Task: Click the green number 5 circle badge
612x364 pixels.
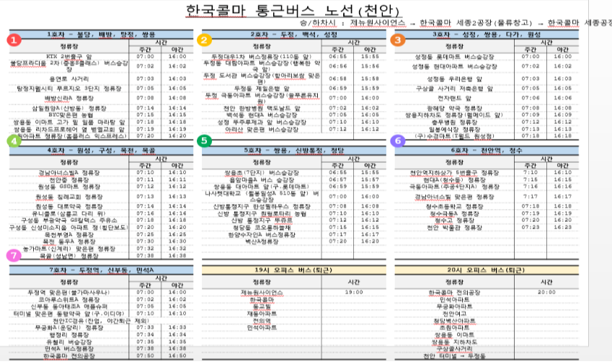Action: point(204,141)
